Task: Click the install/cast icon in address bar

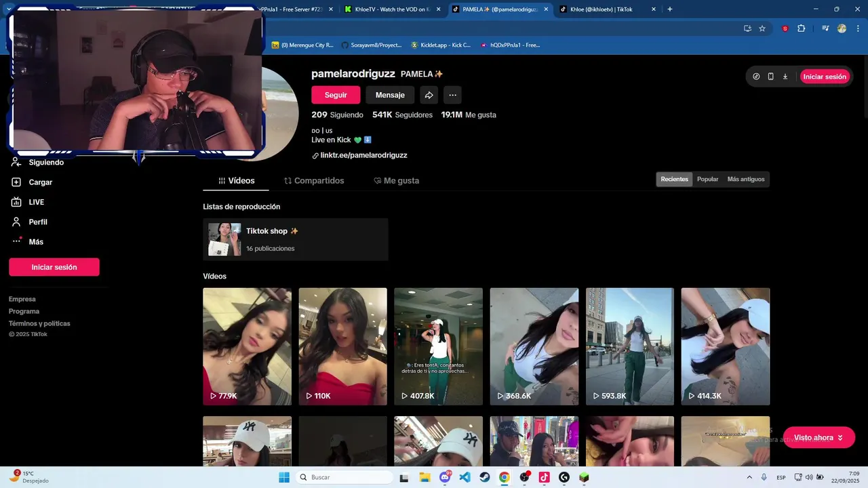Action: 747,28
